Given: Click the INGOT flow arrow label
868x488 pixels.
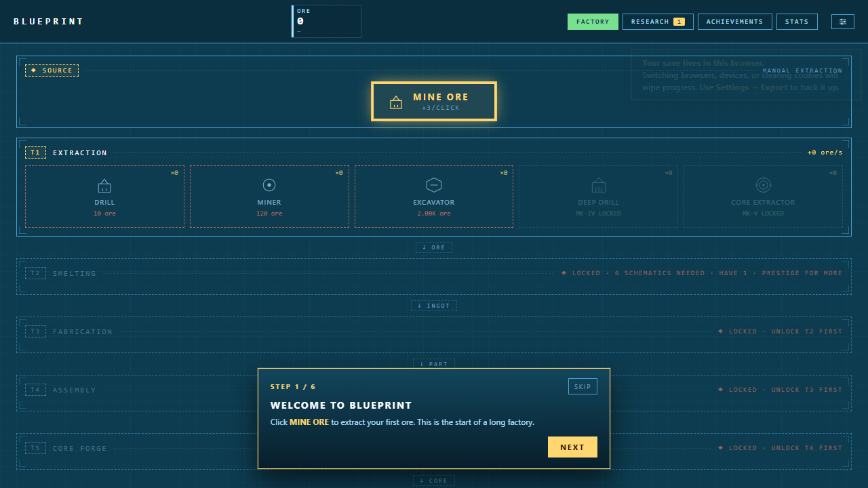Looking at the screenshot, I should [434, 306].
